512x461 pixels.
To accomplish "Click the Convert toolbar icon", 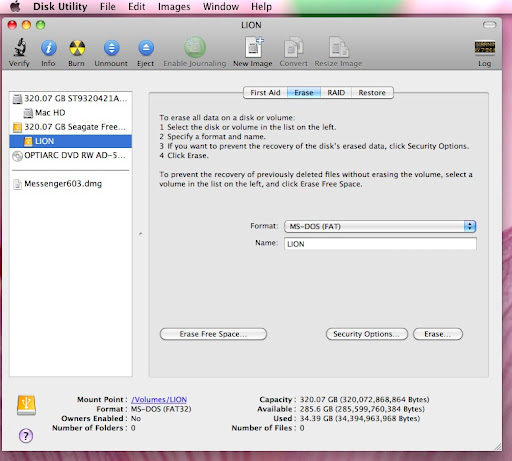I will 293,47.
